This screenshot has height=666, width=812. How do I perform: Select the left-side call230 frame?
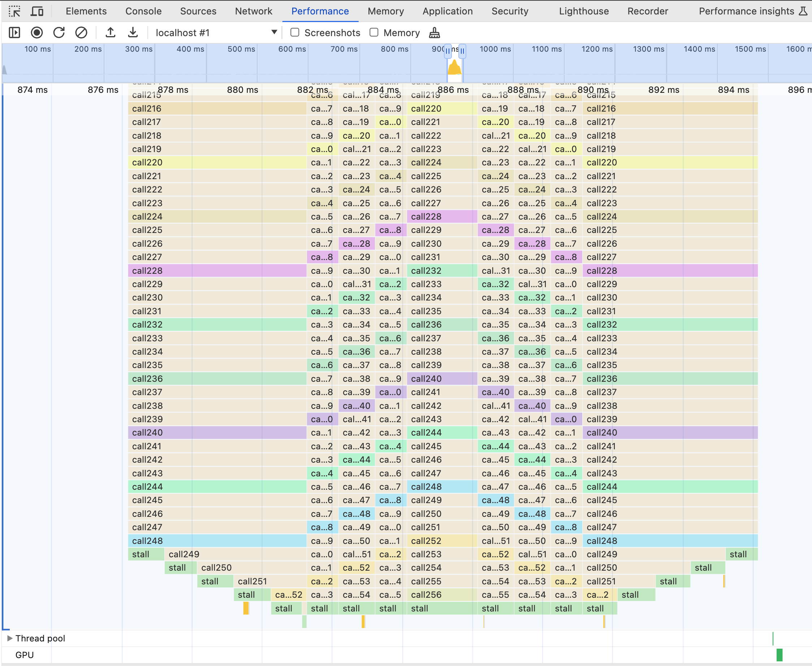tap(217, 297)
